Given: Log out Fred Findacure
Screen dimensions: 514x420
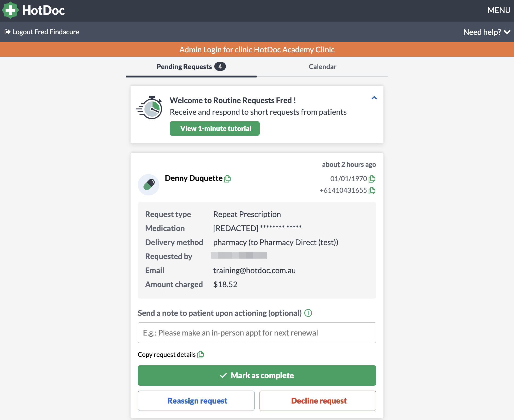Looking at the screenshot, I should coord(42,32).
